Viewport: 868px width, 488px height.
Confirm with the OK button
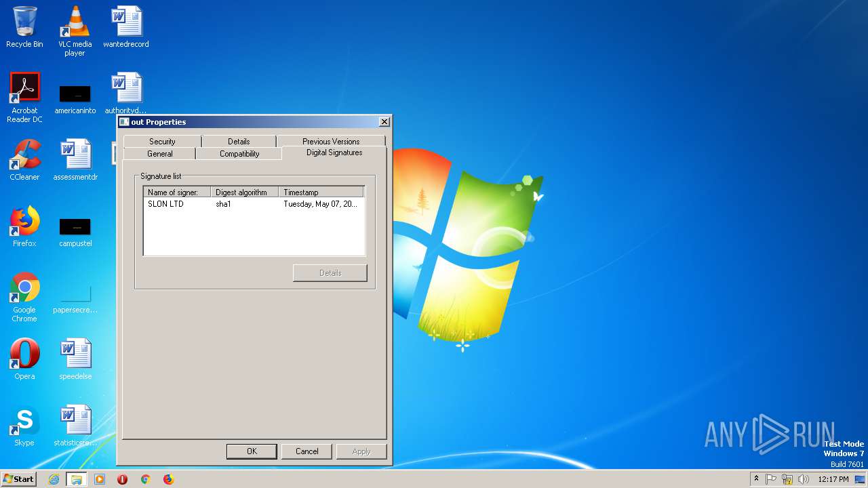(252, 451)
